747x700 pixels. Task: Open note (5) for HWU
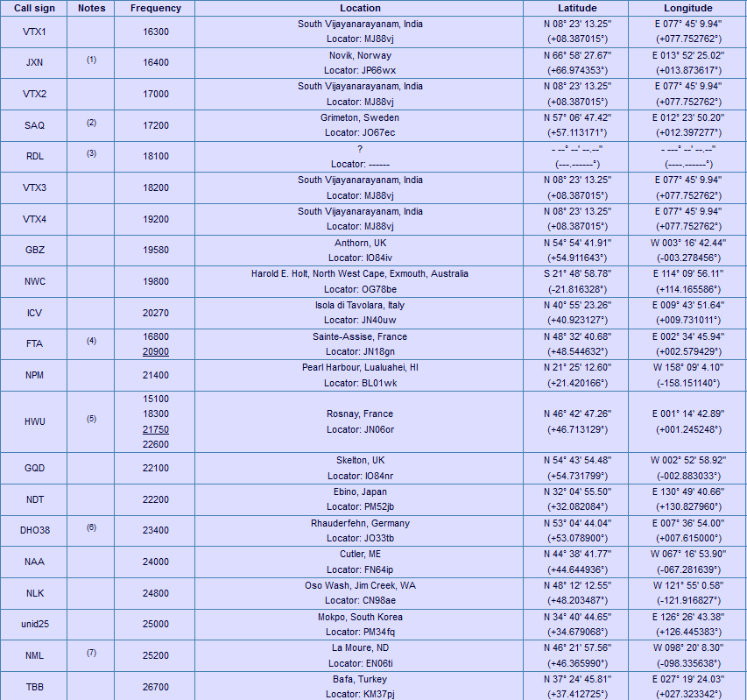pos(91,419)
